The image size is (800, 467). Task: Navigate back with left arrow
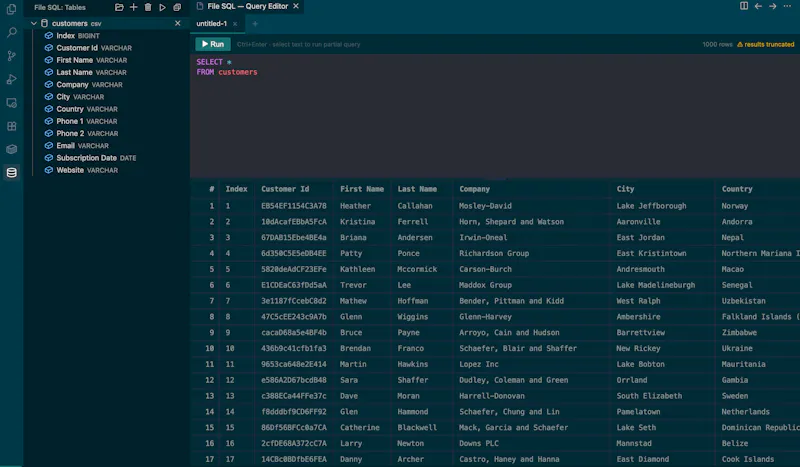pos(758,6)
